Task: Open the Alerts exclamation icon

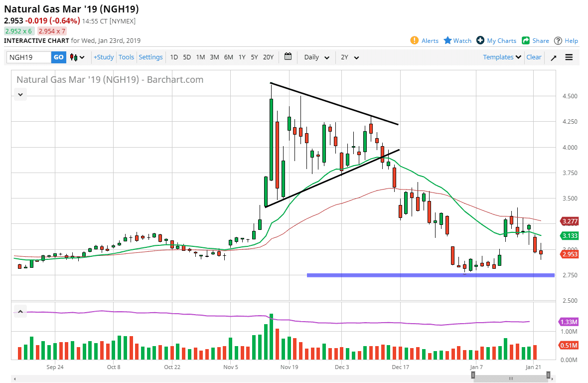Action: (x=415, y=40)
